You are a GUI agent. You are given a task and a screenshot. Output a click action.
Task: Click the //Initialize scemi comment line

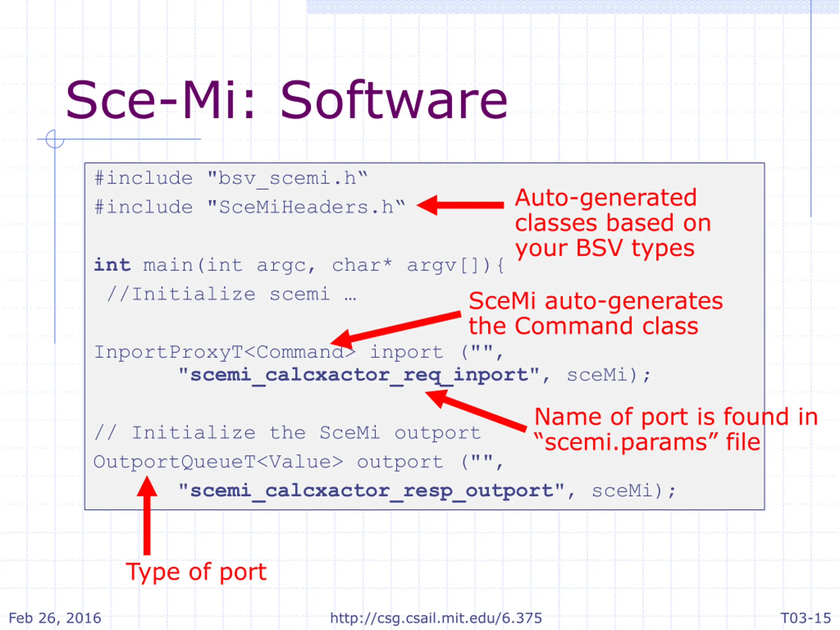[x=232, y=294]
